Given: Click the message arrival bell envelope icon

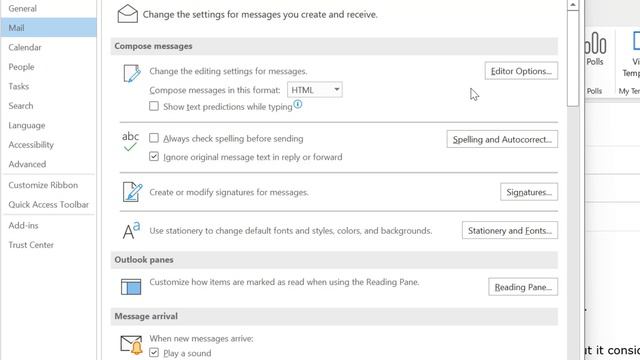Looking at the screenshot, I should [131, 345].
